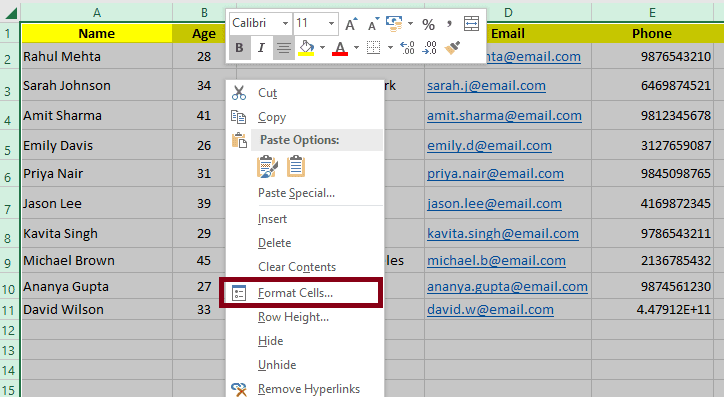Viewport: 724px width, 397px height.
Task: Open the Borders dropdown arrow
Action: click(x=390, y=48)
